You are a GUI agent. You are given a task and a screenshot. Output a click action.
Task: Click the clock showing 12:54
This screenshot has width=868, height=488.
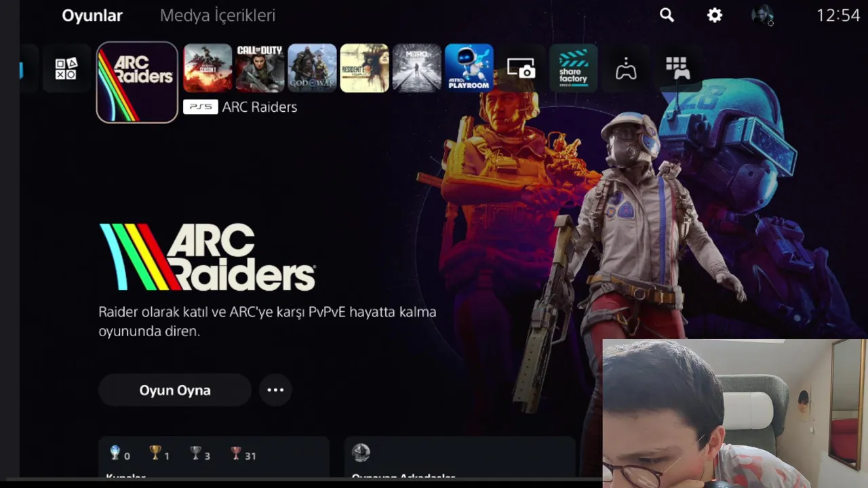coord(838,16)
